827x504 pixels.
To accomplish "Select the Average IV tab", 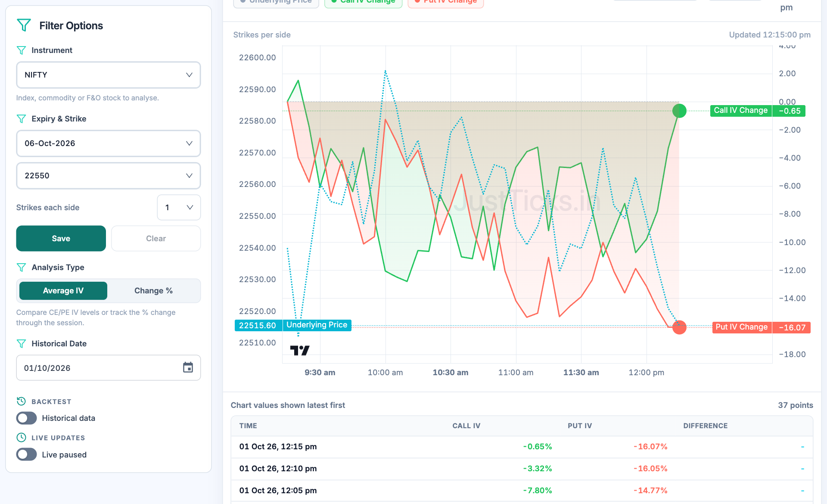I will tap(63, 291).
